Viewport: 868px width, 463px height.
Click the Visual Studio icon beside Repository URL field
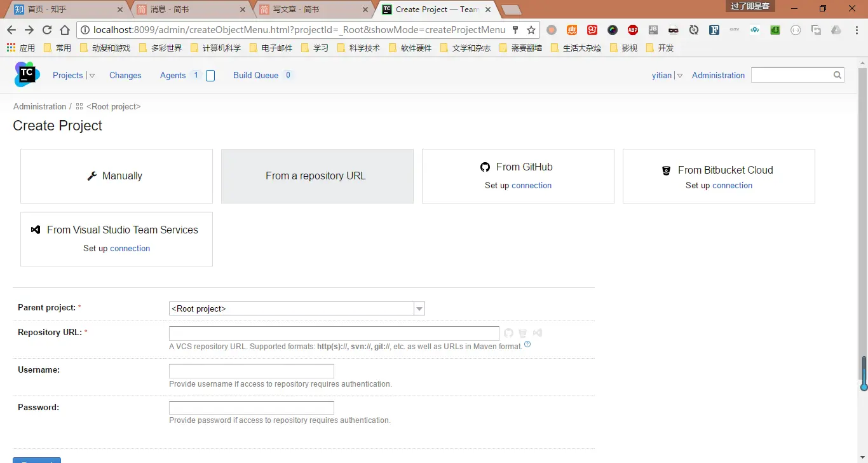pos(538,333)
